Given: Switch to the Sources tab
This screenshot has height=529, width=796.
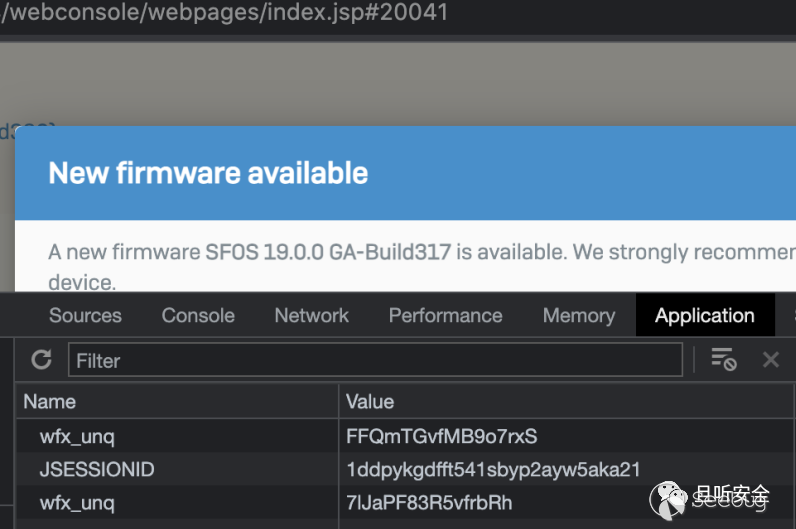Looking at the screenshot, I should (85, 315).
